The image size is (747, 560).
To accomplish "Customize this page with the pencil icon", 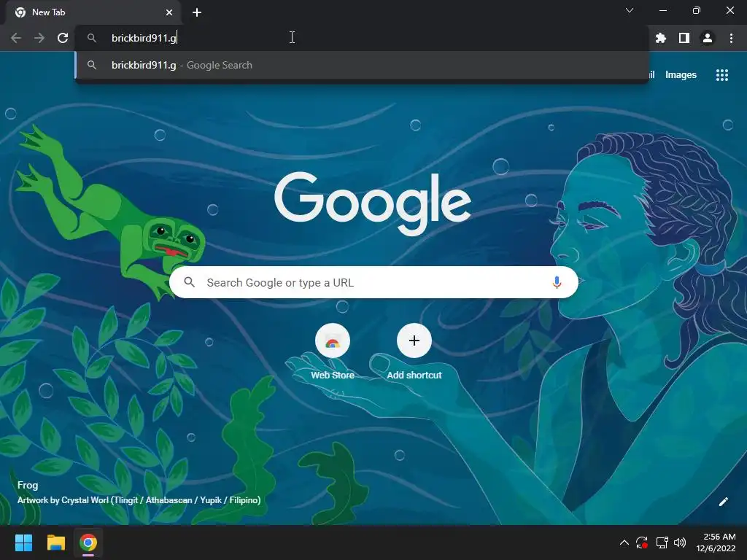I will click(723, 502).
